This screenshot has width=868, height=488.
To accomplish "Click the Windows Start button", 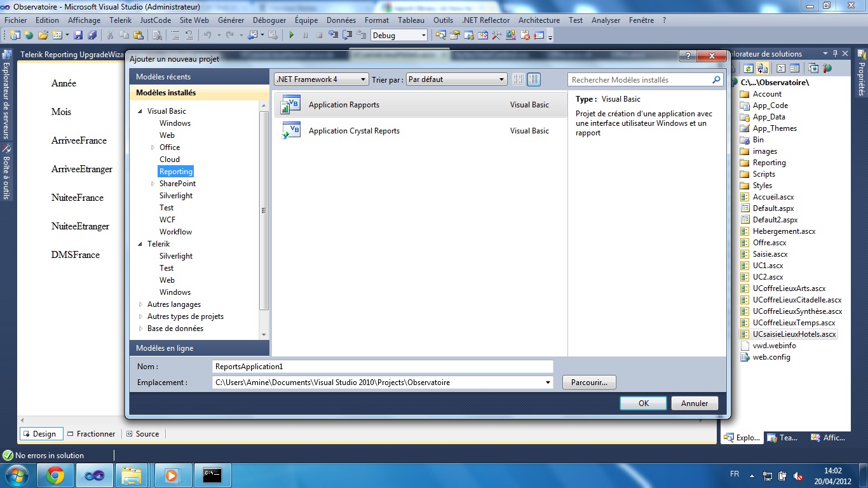I will click(17, 475).
